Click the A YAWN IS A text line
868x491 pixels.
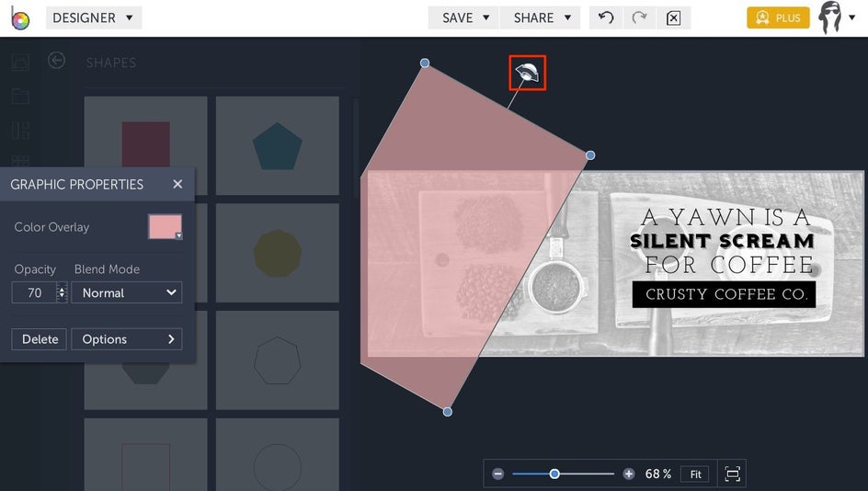point(725,218)
